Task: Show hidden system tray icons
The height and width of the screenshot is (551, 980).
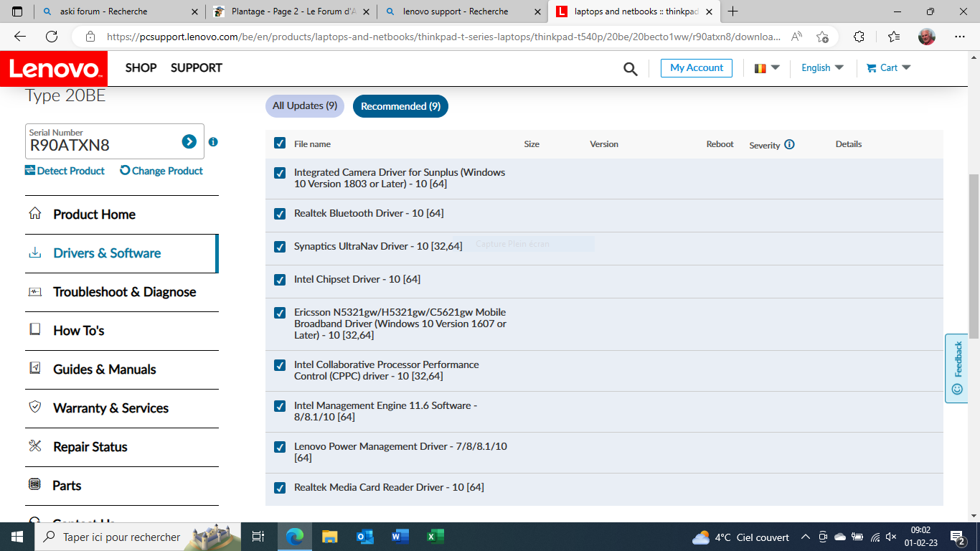Action: coord(805,537)
